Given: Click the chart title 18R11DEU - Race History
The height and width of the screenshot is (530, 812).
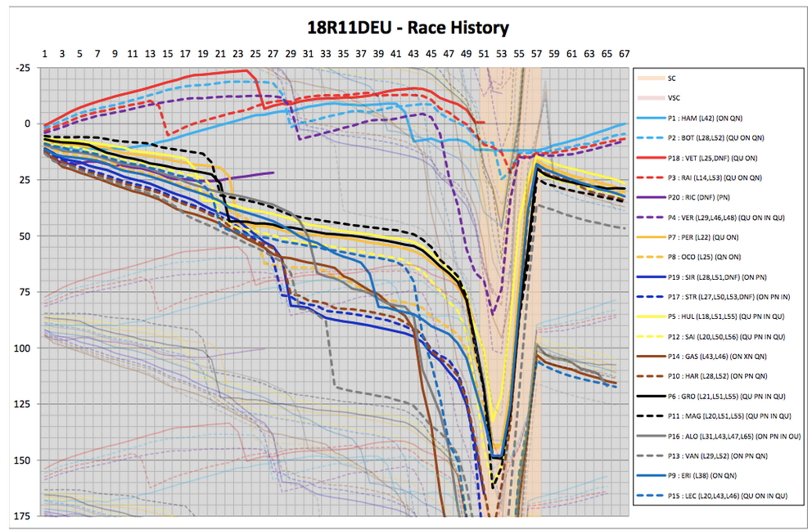Looking at the screenshot, I should [x=406, y=28].
